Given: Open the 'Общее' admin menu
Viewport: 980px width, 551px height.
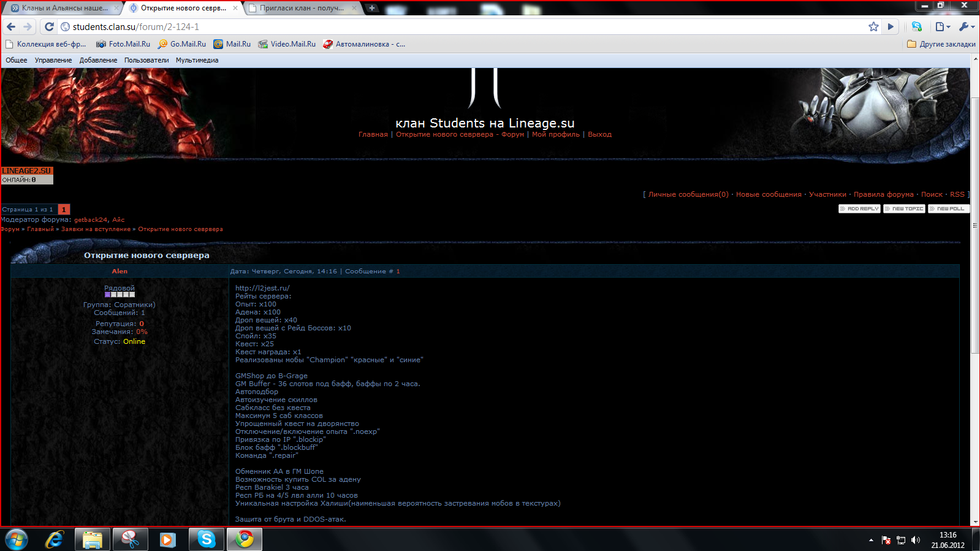Looking at the screenshot, I should click(17, 60).
